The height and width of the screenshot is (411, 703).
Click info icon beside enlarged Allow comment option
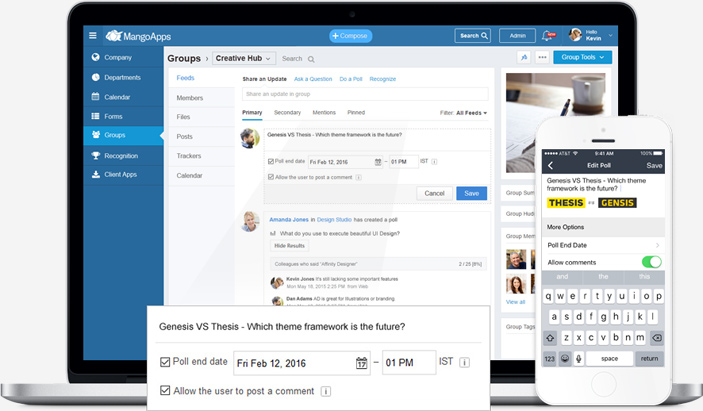click(x=326, y=391)
